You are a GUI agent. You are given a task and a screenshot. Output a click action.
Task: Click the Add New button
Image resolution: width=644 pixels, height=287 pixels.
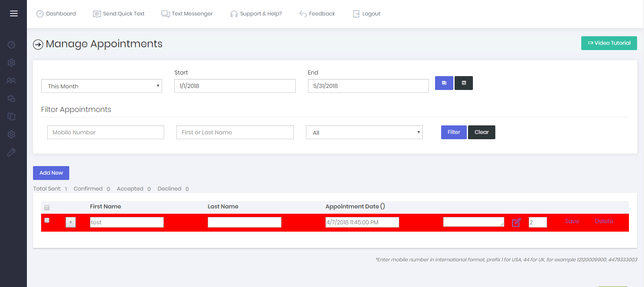pos(51,173)
